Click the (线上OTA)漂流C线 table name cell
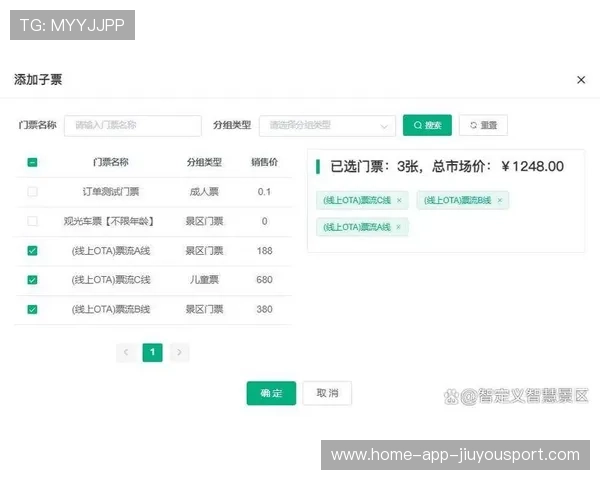 [111, 280]
